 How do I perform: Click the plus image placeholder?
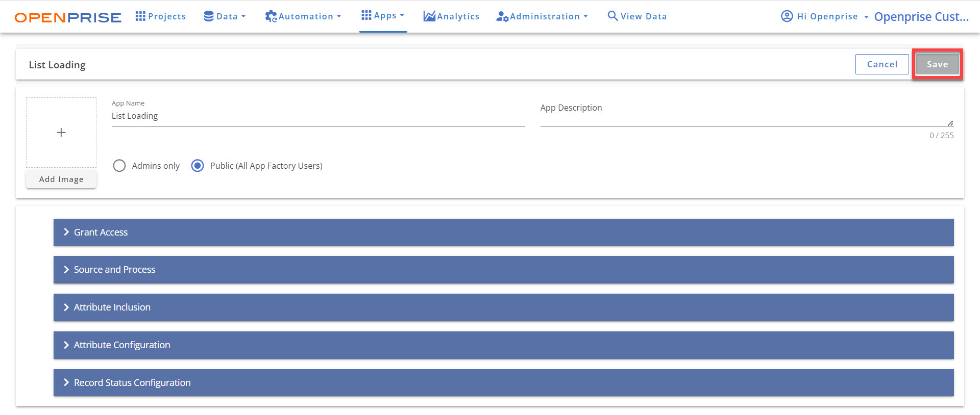(61, 133)
